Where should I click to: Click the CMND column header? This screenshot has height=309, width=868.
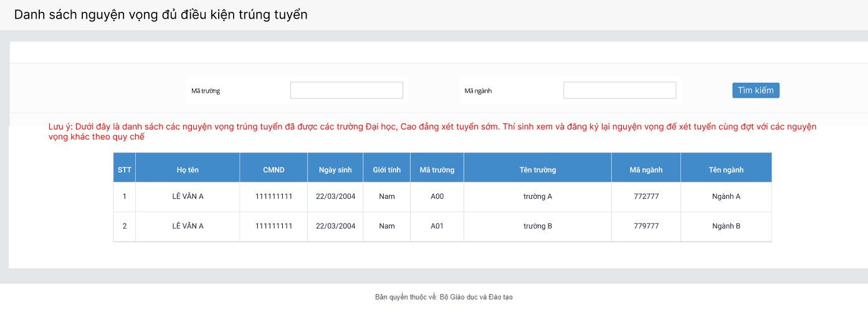coord(274,170)
